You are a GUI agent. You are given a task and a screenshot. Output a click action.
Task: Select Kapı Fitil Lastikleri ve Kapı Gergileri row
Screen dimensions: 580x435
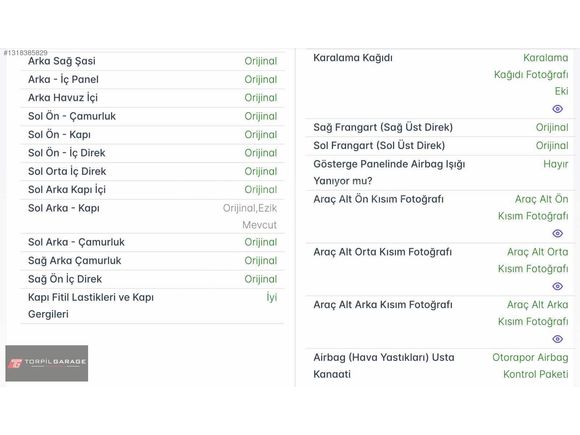152,306
